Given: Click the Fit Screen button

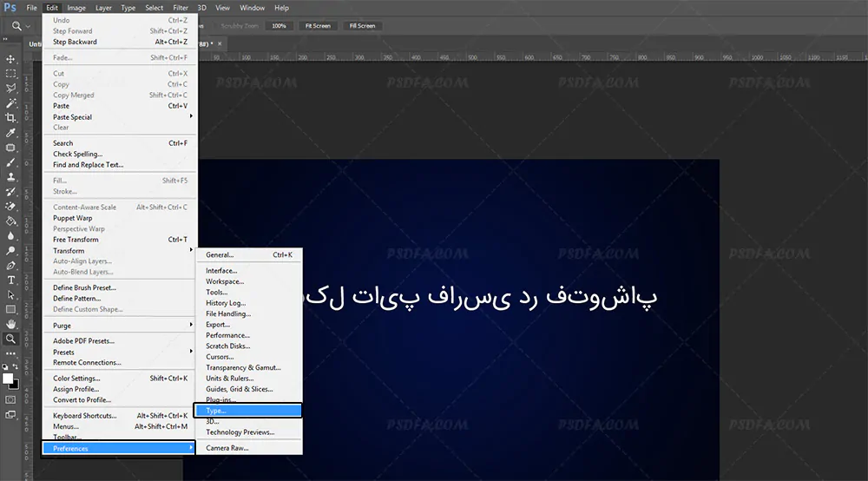Looking at the screenshot, I should [318, 26].
